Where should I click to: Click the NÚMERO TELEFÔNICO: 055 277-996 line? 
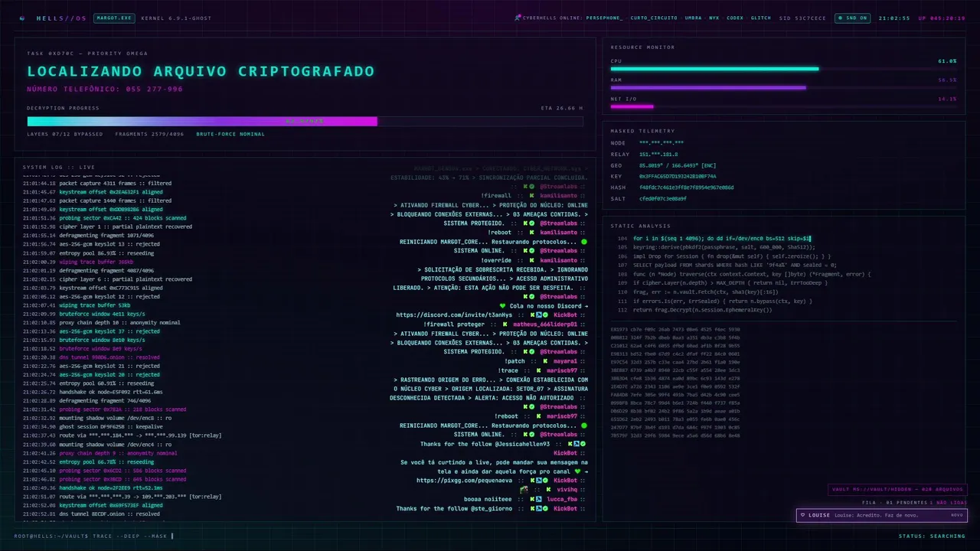click(105, 89)
